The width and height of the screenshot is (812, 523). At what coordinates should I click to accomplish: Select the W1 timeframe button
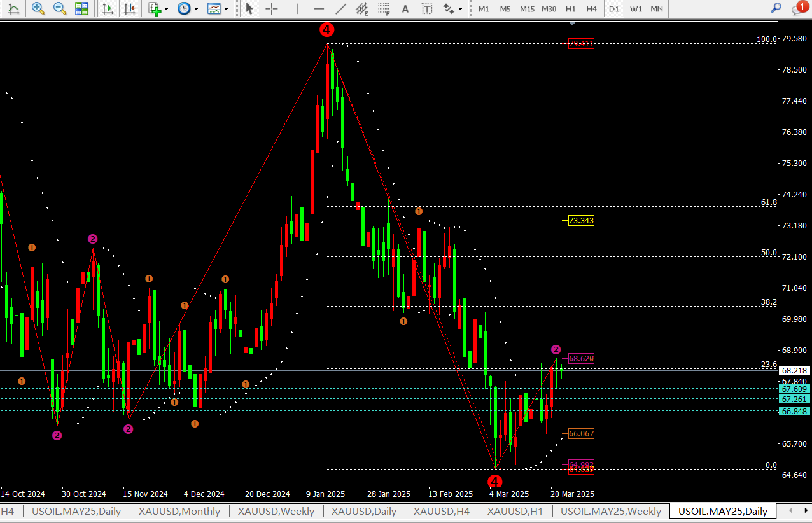point(636,9)
